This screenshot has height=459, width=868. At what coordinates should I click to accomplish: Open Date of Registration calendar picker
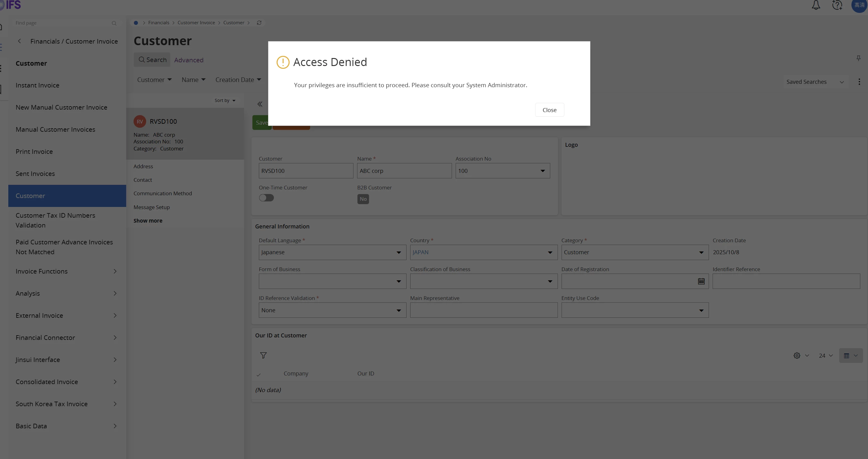(x=701, y=281)
